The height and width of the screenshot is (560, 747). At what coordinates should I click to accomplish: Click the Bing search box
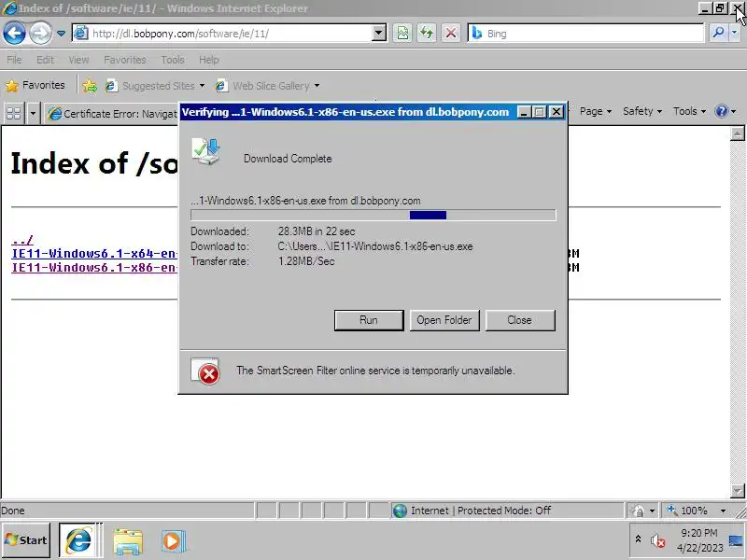point(586,34)
